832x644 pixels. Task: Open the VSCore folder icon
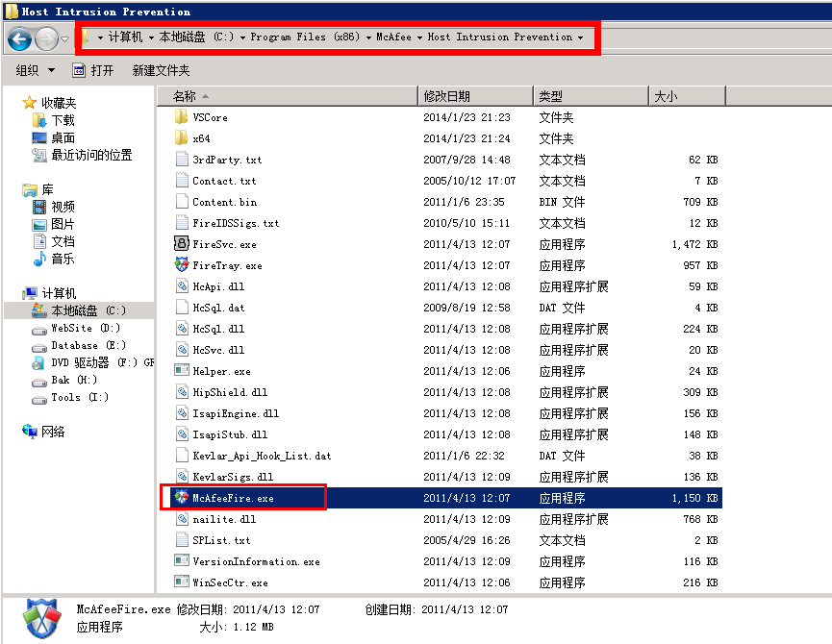182,117
